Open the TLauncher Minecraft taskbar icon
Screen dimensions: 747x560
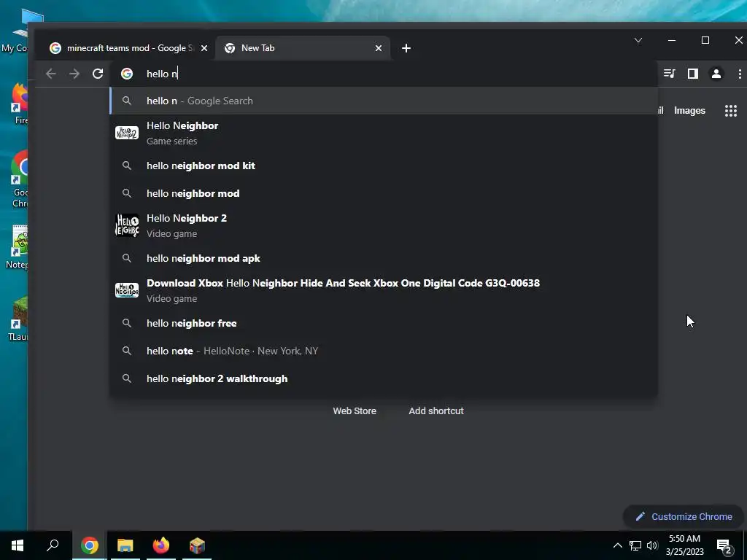[197, 545]
